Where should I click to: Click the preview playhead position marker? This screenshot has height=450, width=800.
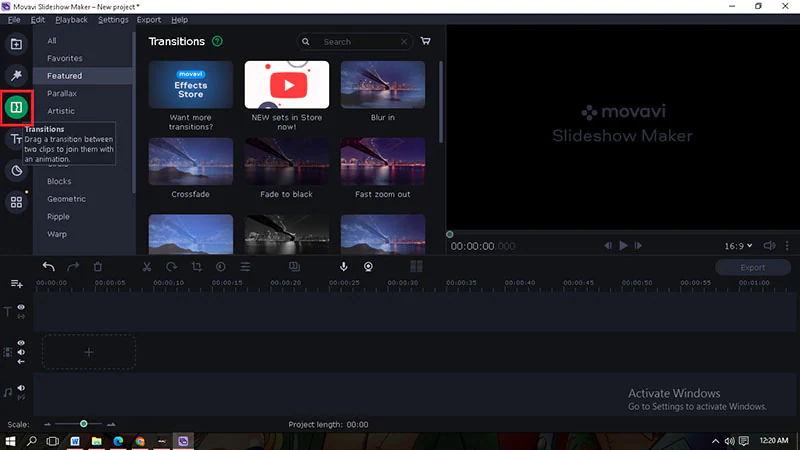point(449,235)
